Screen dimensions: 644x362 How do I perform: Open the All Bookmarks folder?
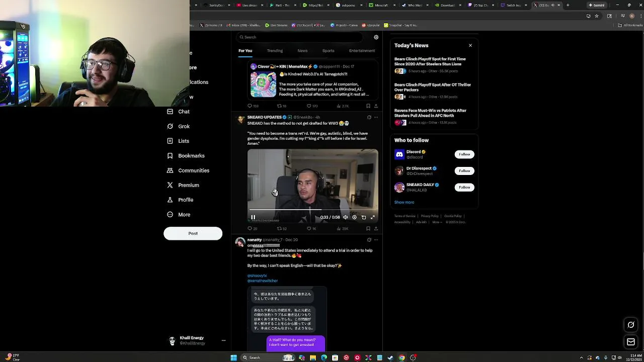(630, 25)
